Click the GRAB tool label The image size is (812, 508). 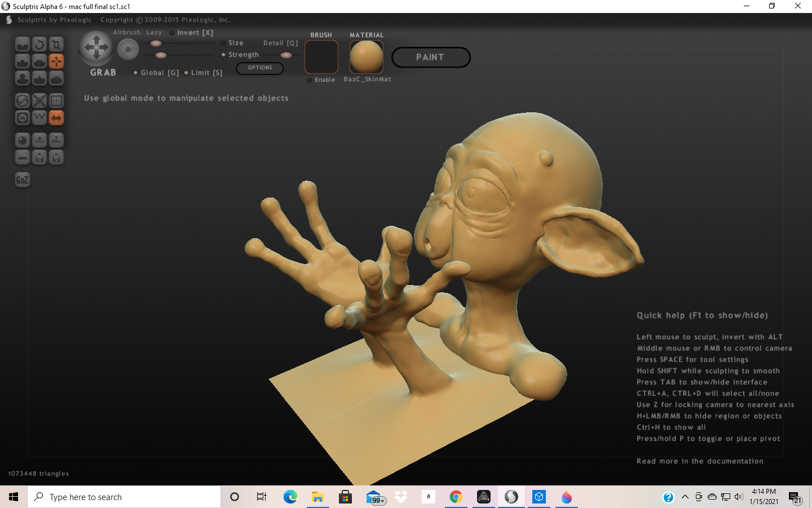tap(103, 73)
